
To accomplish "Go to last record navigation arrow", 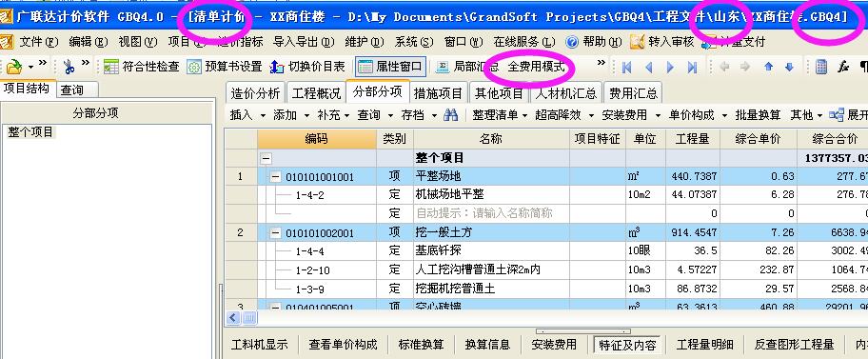I will [x=692, y=67].
